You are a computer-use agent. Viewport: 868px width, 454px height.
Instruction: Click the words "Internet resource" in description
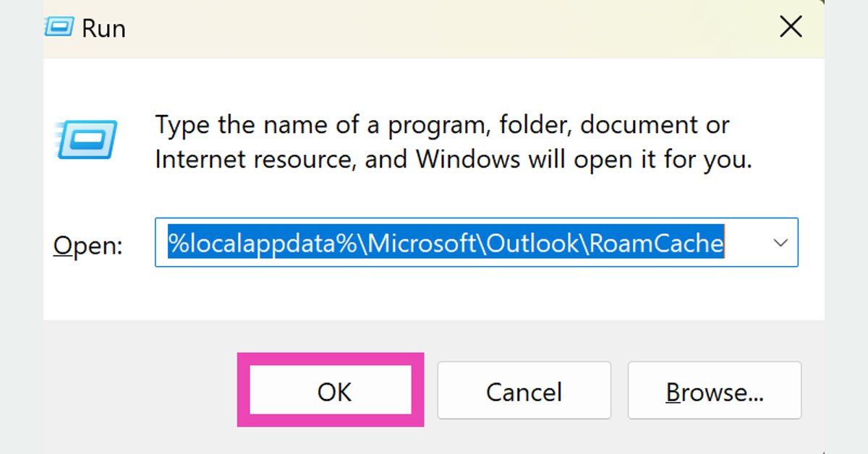tap(253, 158)
